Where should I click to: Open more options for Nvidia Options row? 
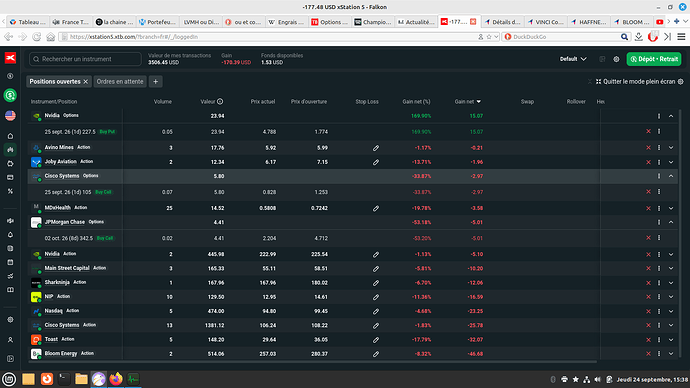pos(659,116)
